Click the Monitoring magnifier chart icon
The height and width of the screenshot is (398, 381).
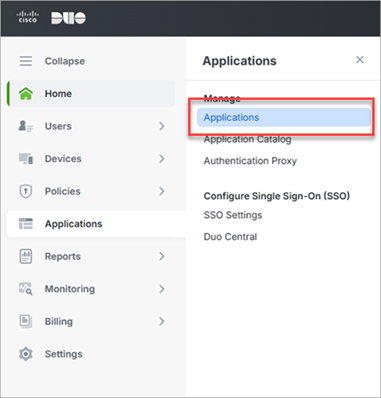(x=26, y=289)
